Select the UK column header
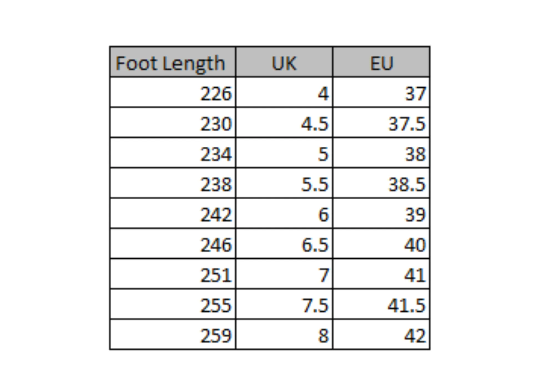 [284, 62]
